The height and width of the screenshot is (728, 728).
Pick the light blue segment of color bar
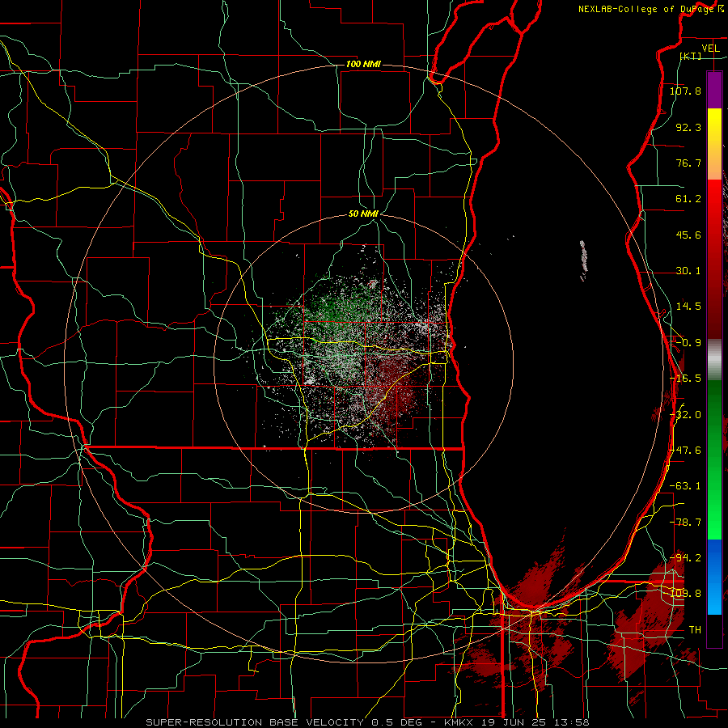pos(714,599)
